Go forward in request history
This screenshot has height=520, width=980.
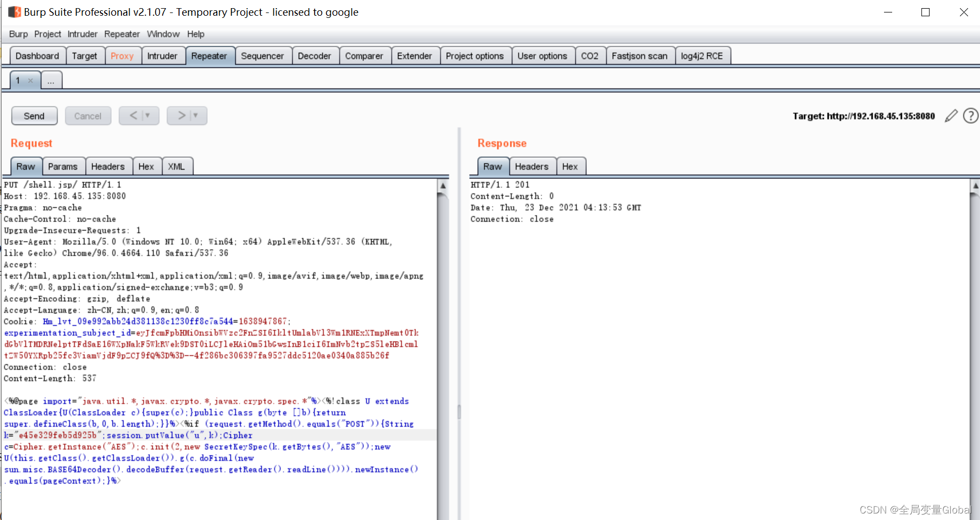point(182,115)
